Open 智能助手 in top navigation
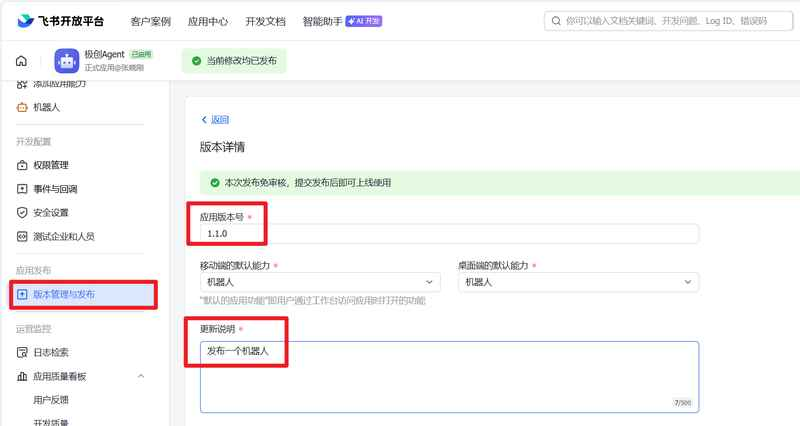The width and height of the screenshot is (800, 426). click(322, 21)
